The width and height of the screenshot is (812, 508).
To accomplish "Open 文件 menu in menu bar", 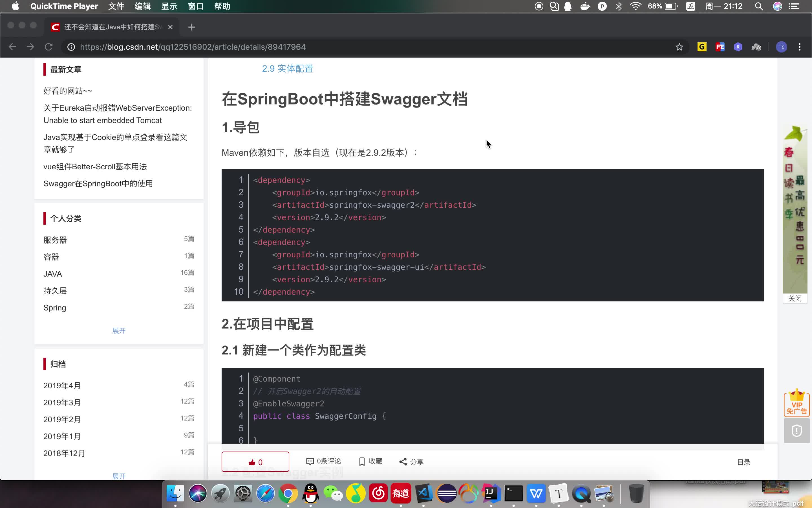I will tap(116, 6).
